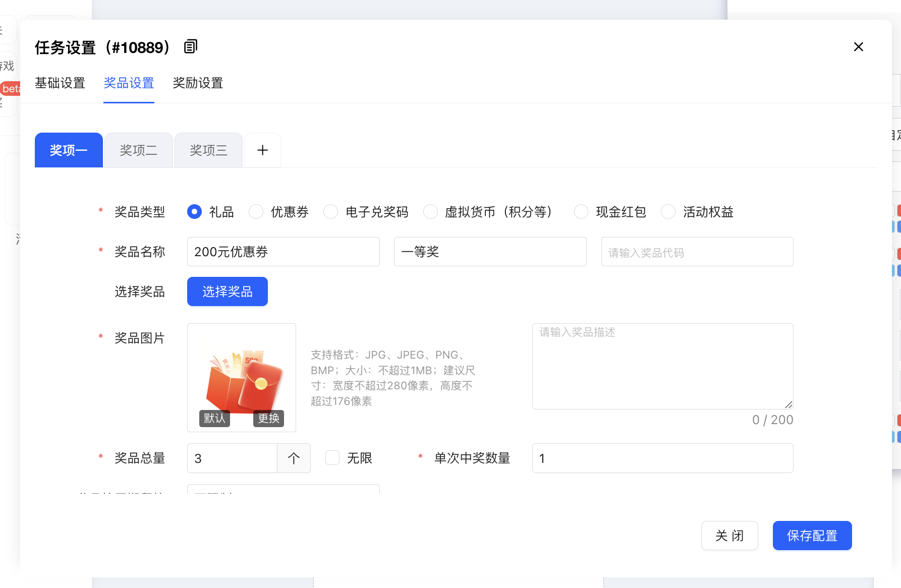
Task: Open the 奖项三 prize tab
Action: (208, 150)
